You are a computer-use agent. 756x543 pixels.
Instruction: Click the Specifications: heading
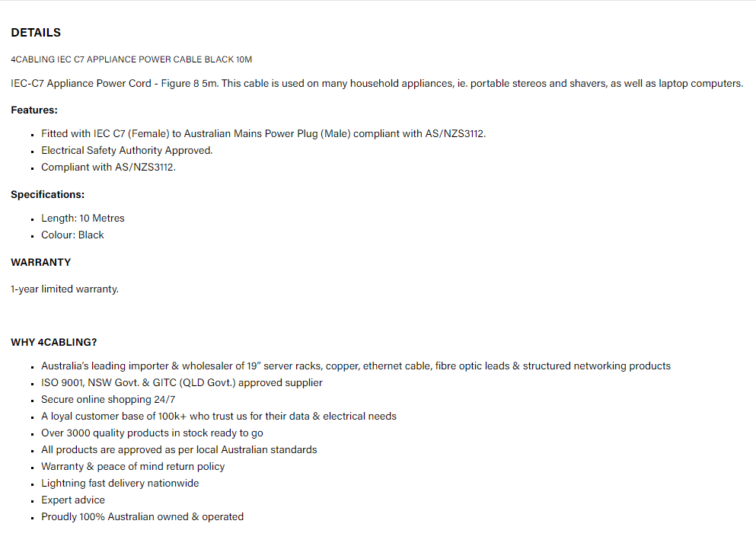[47, 194]
